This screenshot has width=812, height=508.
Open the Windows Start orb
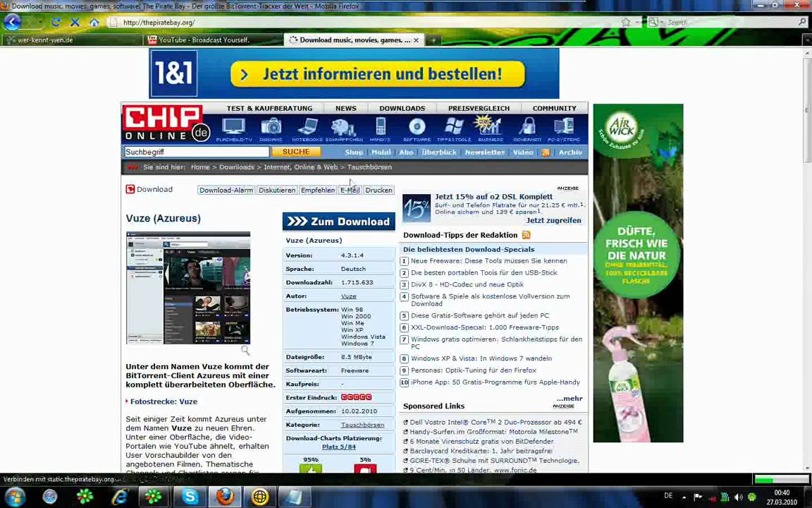15,497
